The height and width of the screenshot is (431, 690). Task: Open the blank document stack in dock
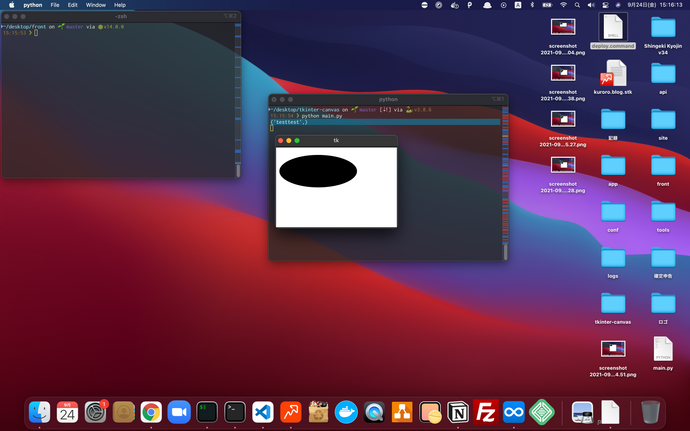pyautogui.click(x=610, y=413)
